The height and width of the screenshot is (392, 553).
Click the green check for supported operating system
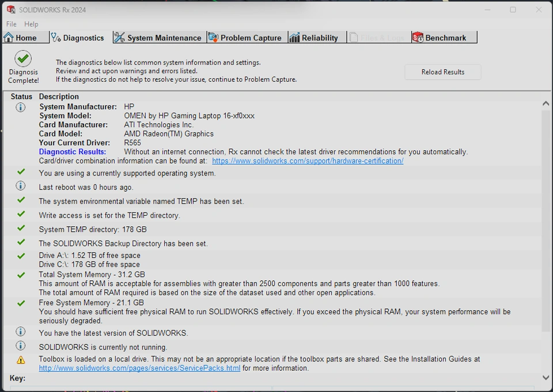[x=21, y=172]
